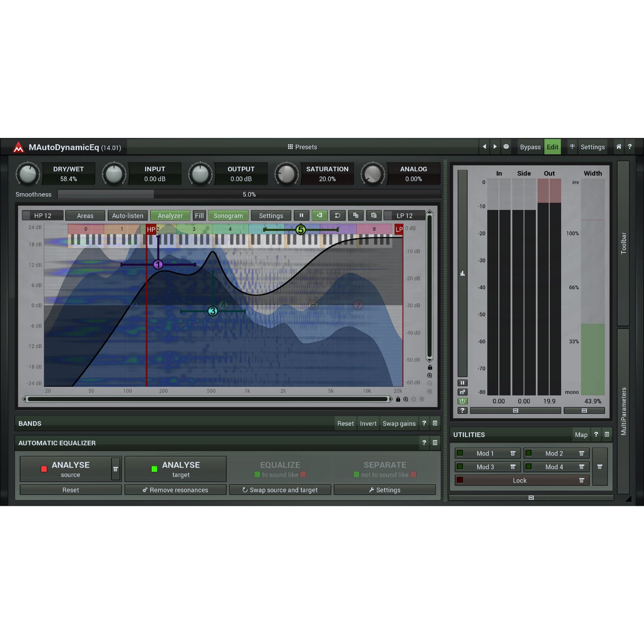Select EQ band point 1
Image resolution: width=644 pixels, height=644 pixels.
click(158, 264)
